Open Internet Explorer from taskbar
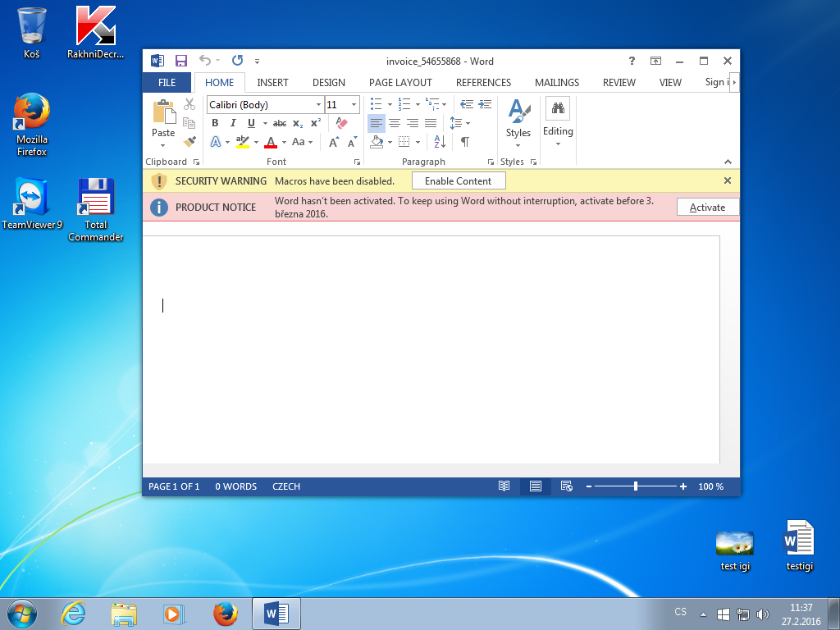Viewport: 840px width, 630px height. pyautogui.click(x=73, y=614)
